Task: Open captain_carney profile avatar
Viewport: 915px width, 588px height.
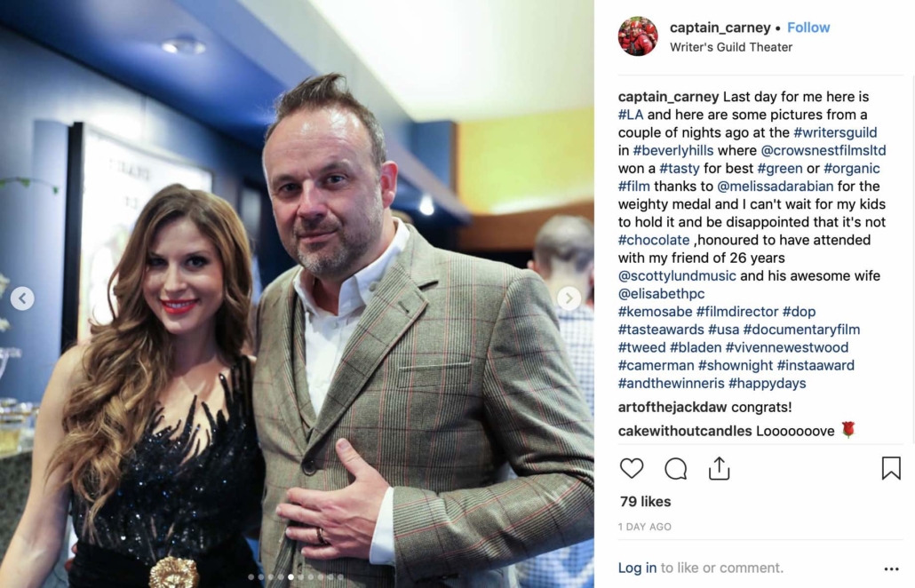Action: click(x=638, y=36)
